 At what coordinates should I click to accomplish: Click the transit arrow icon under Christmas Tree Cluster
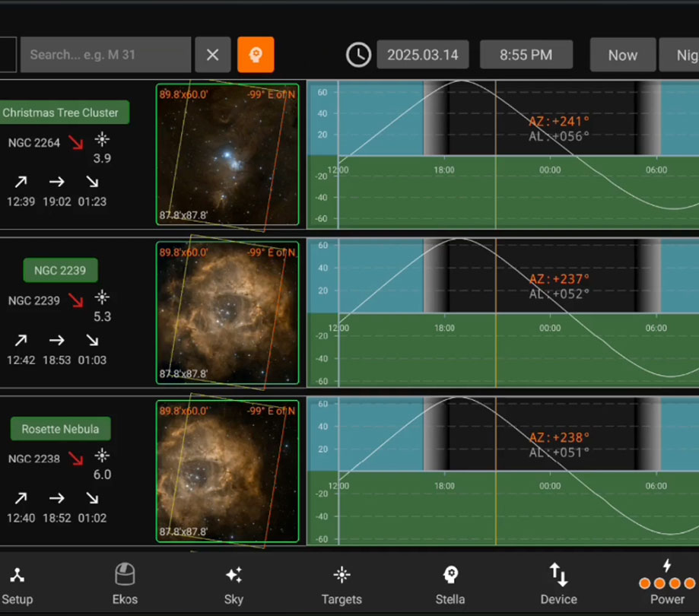click(x=57, y=182)
